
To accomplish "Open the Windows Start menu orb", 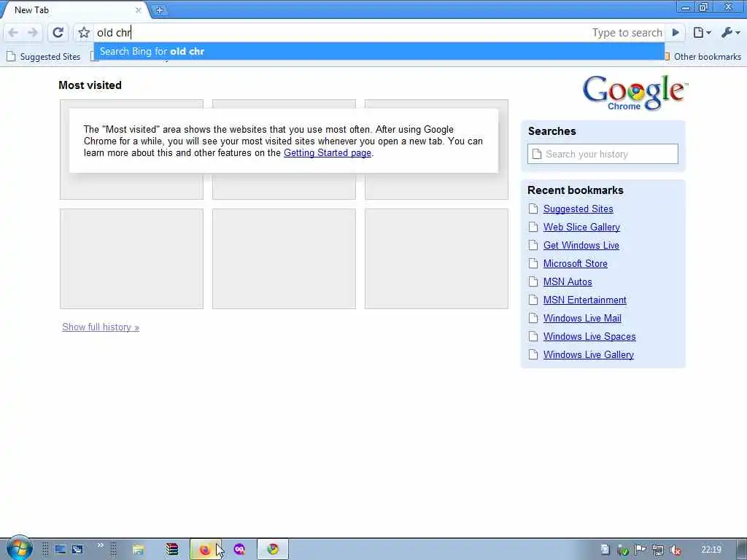I will [19, 548].
